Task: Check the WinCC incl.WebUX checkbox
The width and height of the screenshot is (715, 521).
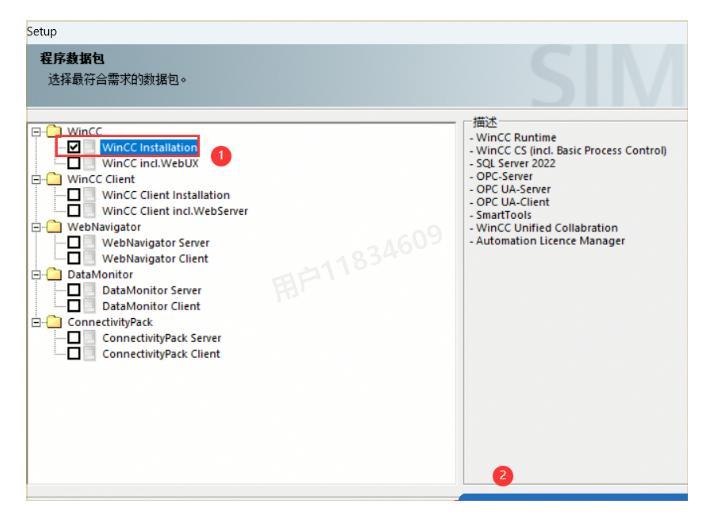Action: [x=73, y=163]
